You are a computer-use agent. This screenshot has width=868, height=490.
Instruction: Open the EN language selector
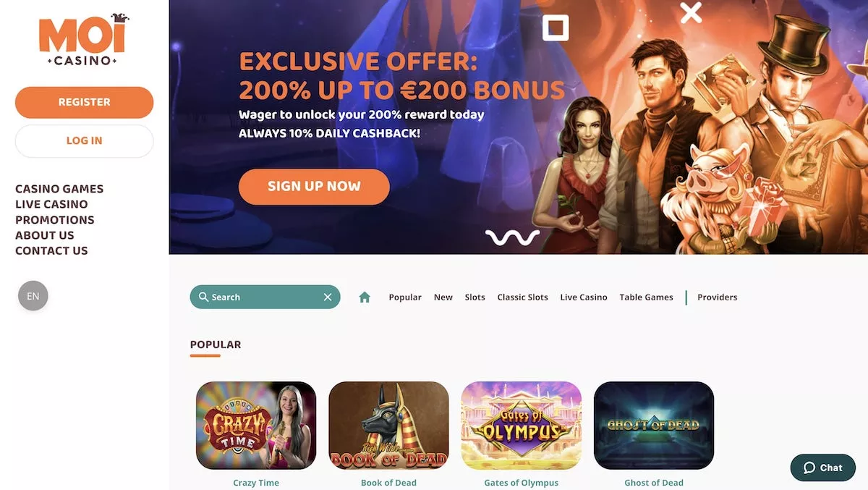coord(33,296)
